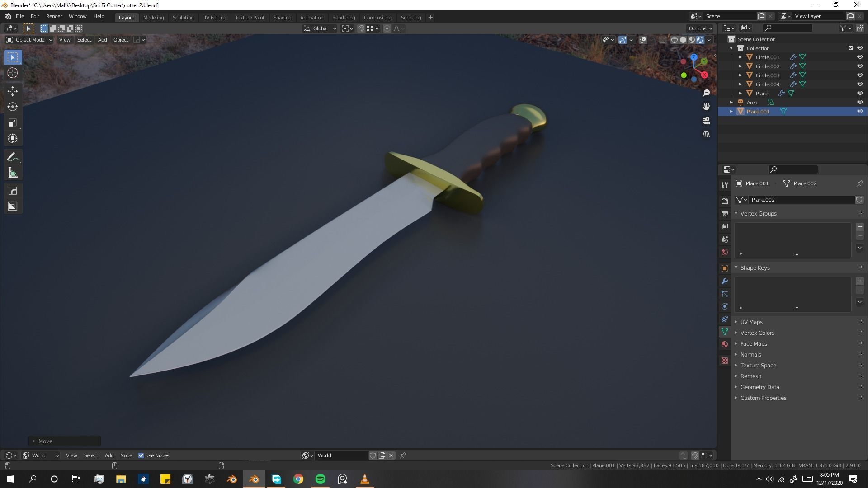Screen dimensions: 868x488
Task: Hide Circle.001 in the outliner
Action: [860, 57]
